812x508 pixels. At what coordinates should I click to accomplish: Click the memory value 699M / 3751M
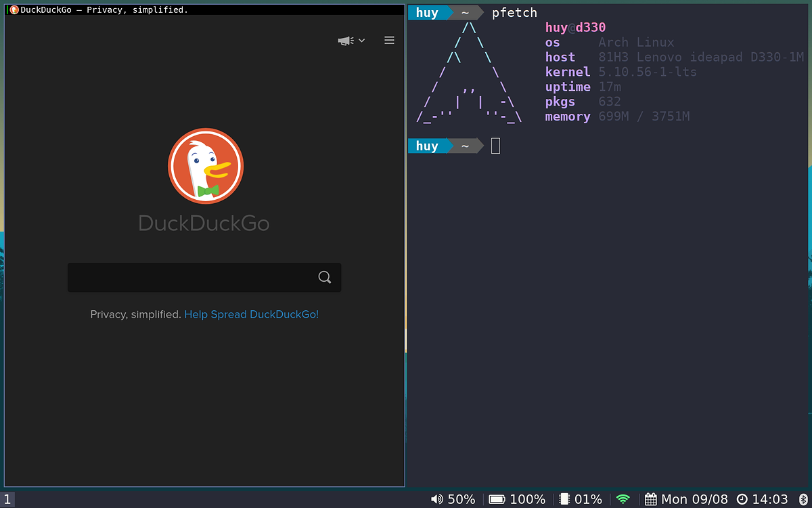point(644,117)
